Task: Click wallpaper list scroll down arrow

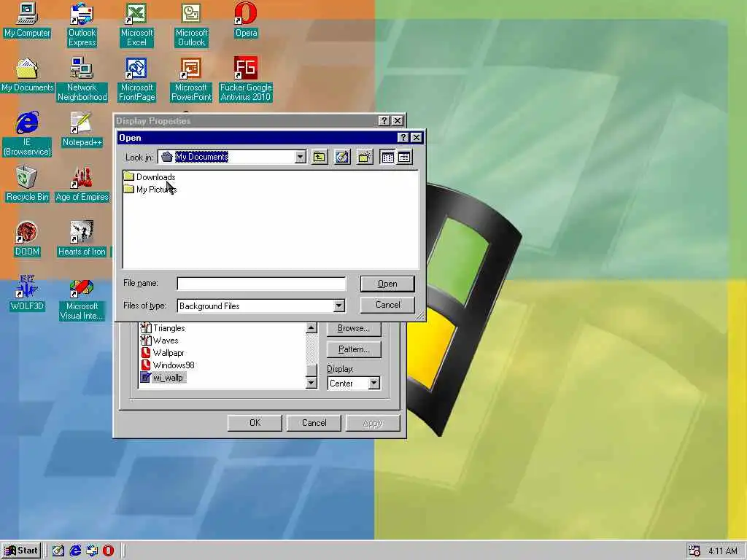Action: pyautogui.click(x=311, y=382)
